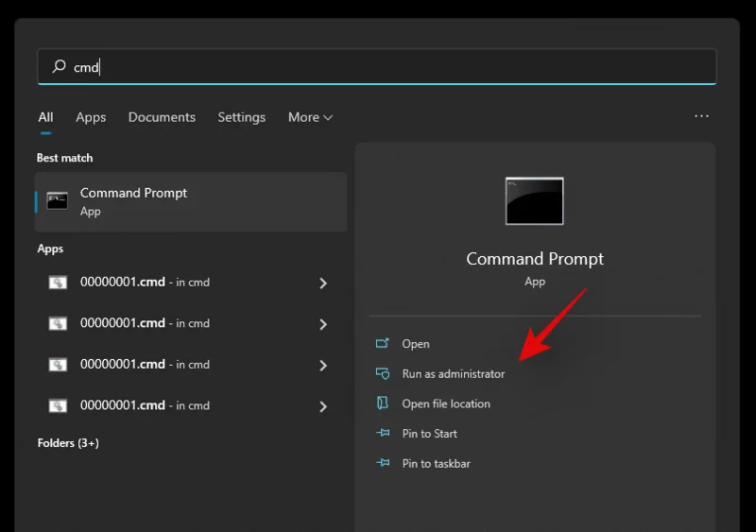The height and width of the screenshot is (532, 756).
Task: Expand the chevron on the second 00000001.cmd result
Action: tap(323, 324)
